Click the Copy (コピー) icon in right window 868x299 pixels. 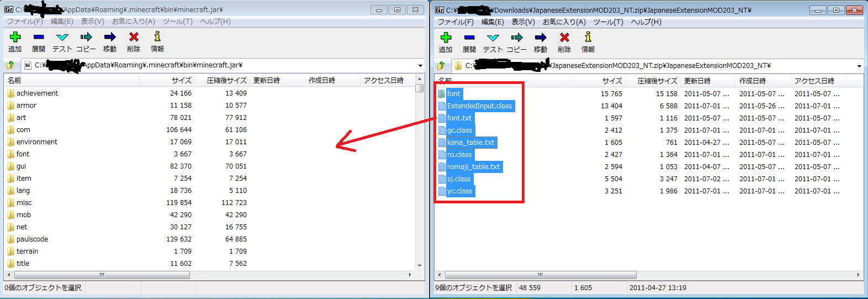pos(516,38)
